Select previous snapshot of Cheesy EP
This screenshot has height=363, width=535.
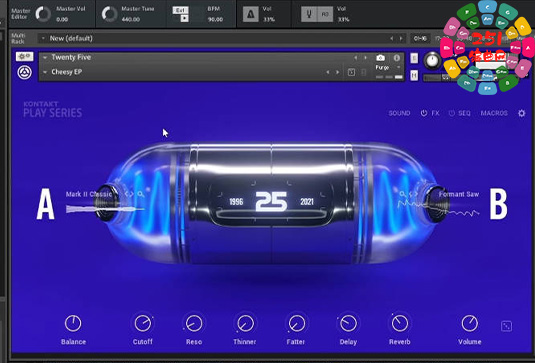pos(328,72)
